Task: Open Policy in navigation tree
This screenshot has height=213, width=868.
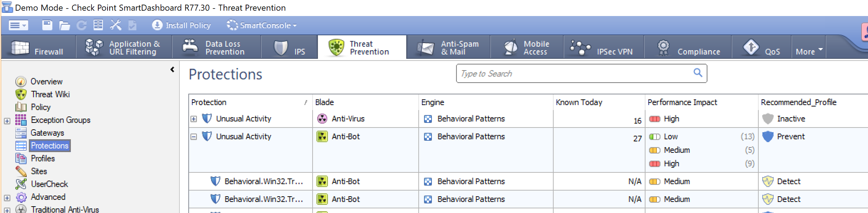Action: coord(41,107)
